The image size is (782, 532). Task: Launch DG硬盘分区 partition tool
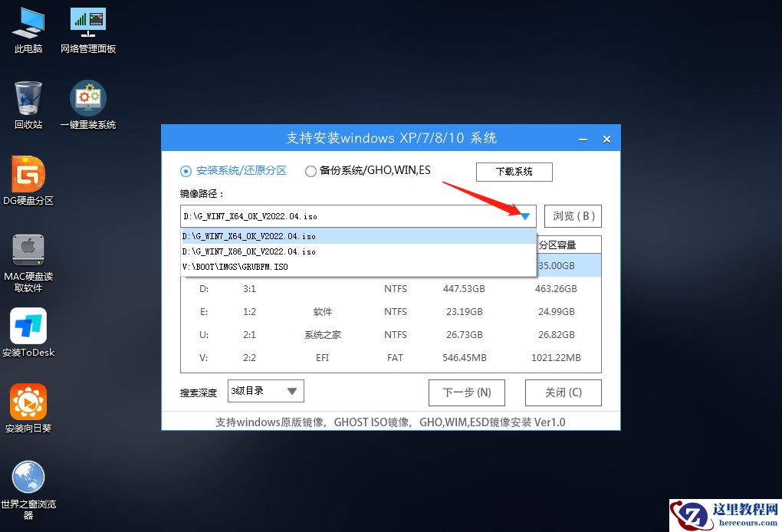pyautogui.click(x=28, y=181)
